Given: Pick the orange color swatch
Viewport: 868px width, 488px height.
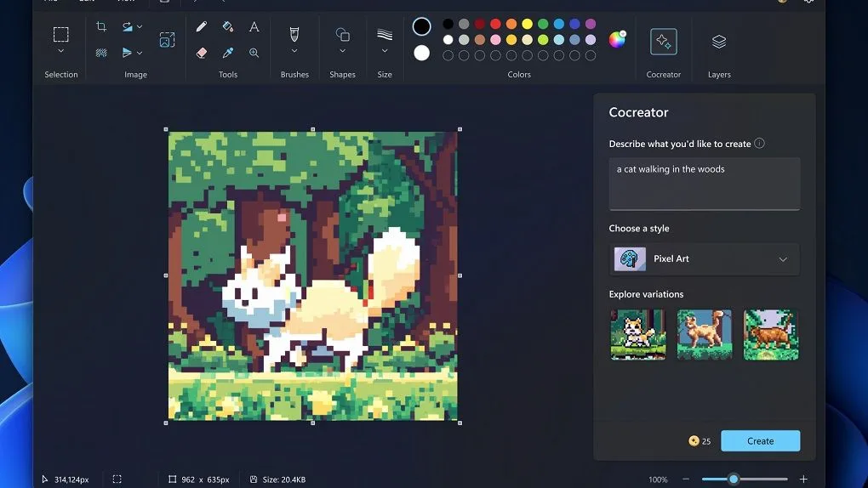Looking at the screenshot, I should (x=511, y=24).
